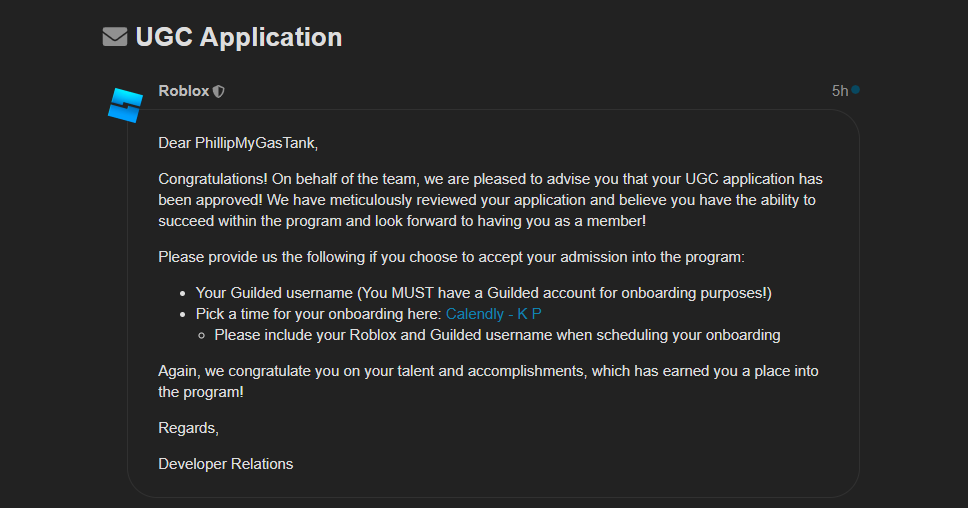The image size is (968, 508).
Task: Select the 'Developer Relations' signature
Action: (x=226, y=464)
